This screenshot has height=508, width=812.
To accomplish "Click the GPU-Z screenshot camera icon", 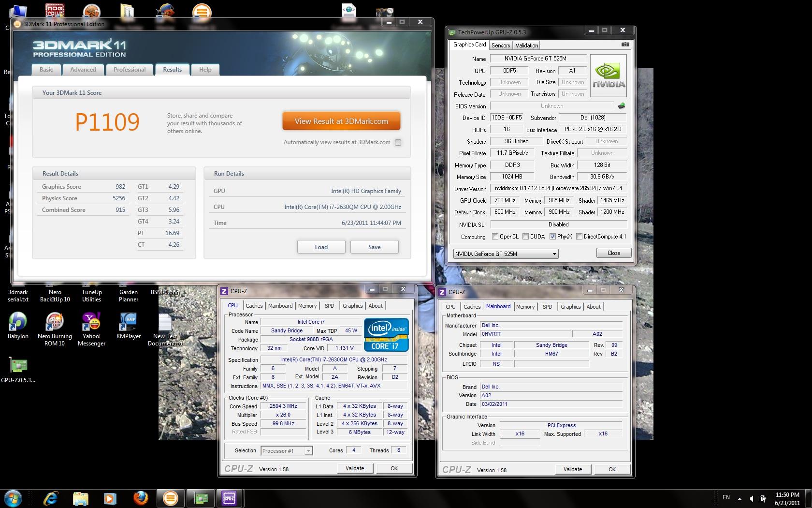I will (x=625, y=45).
